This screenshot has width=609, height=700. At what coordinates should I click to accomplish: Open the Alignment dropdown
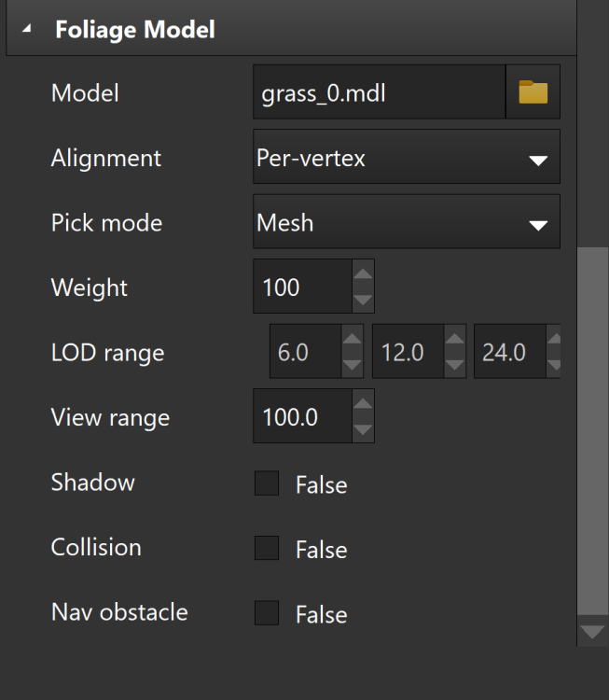(x=537, y=161)
